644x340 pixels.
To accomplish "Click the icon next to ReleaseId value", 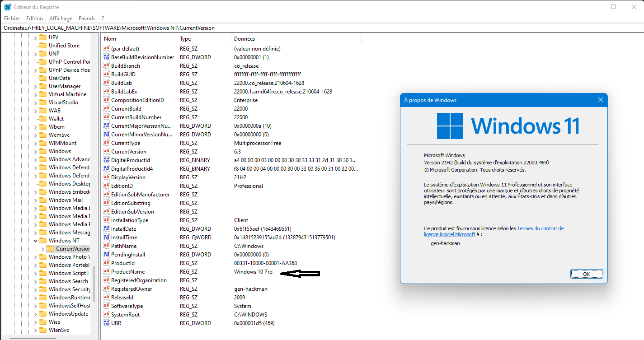I will click(x=107, y=298).
